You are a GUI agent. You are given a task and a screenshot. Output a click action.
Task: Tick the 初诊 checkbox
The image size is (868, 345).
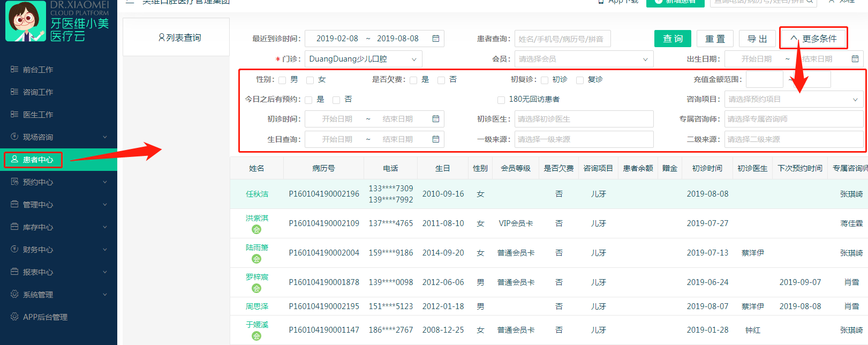point(545,80)
